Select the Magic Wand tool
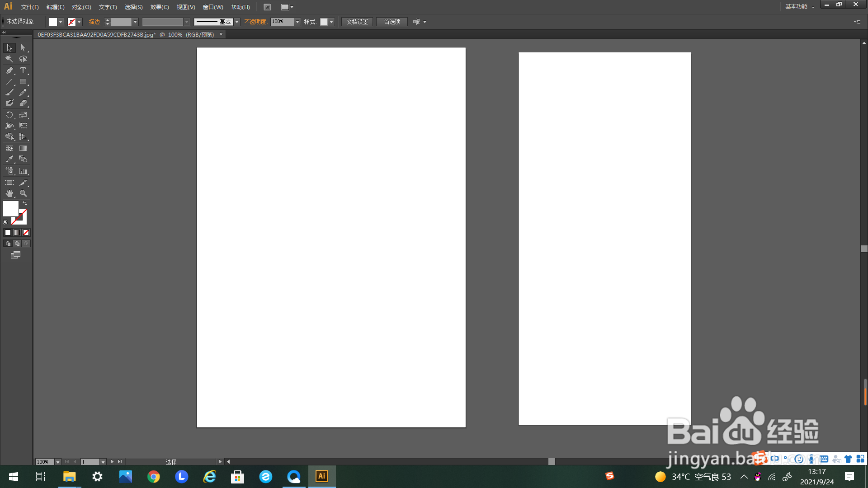The width and height of the screenshot is (868, 488). click(9, 59)
